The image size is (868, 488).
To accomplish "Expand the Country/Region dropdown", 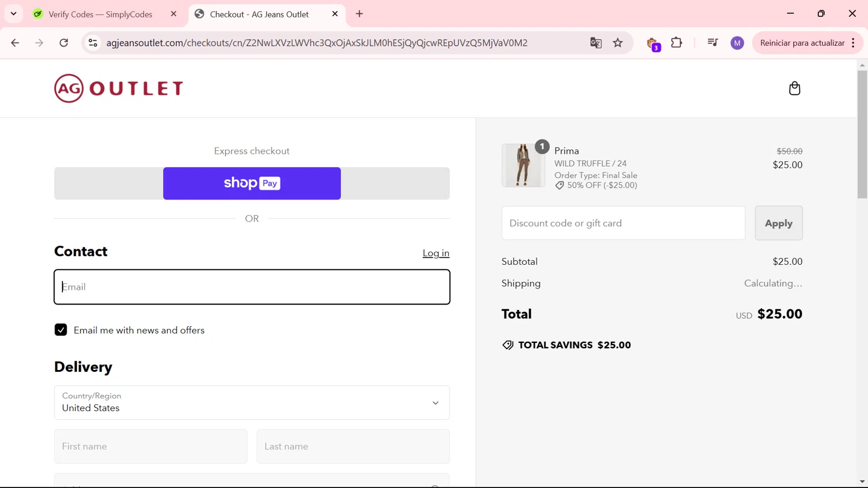I will pyautogui.click(x=252, y=402).
